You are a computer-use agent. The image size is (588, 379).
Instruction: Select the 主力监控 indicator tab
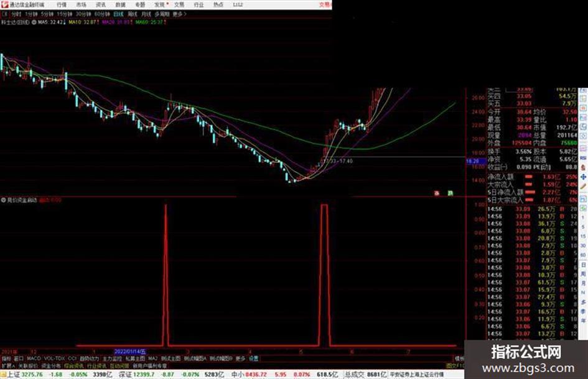pyautogui.click(x=112, y=358)
